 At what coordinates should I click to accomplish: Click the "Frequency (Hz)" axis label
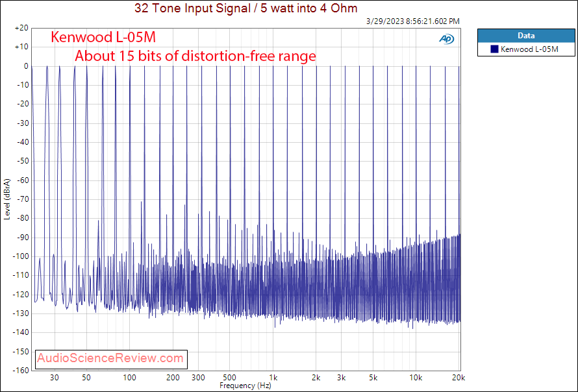[x=245, y=386]
